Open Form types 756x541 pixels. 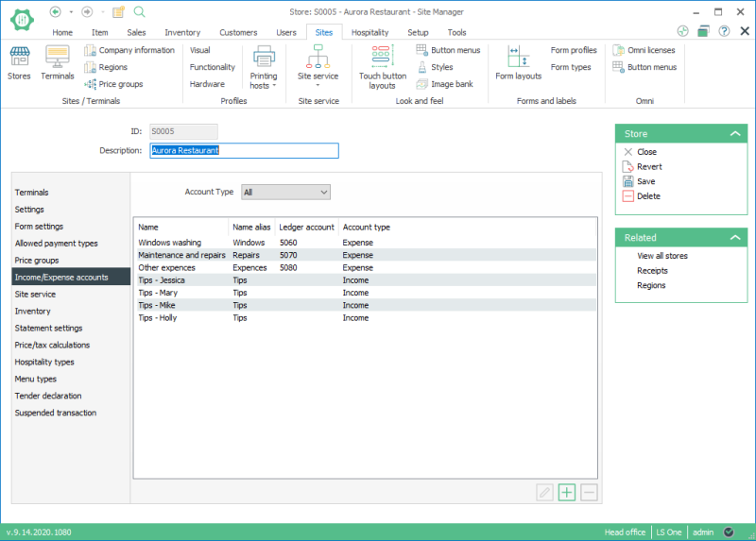[x=571, y=67]
